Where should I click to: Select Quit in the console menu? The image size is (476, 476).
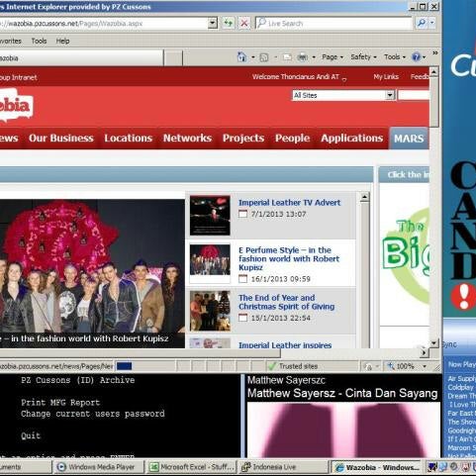pos(31,435)
